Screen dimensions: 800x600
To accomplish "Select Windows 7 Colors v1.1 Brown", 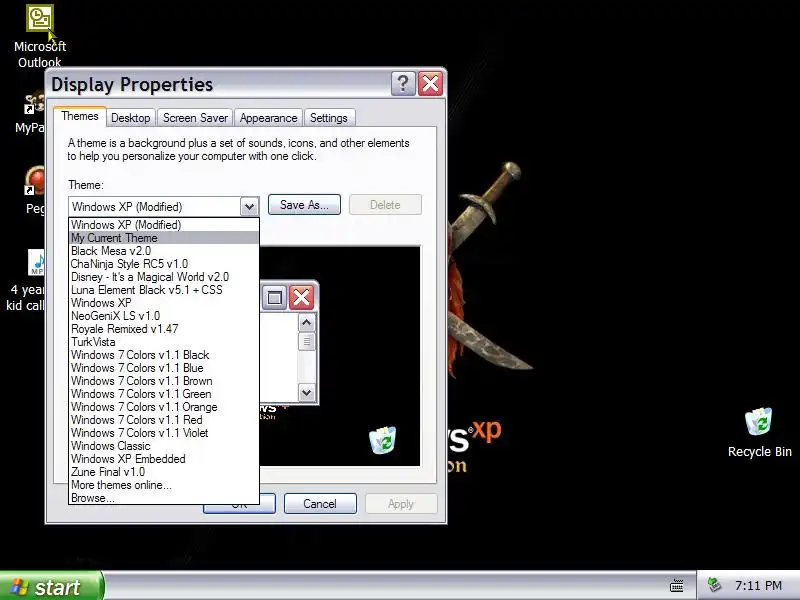I will [x=164, y=381].
